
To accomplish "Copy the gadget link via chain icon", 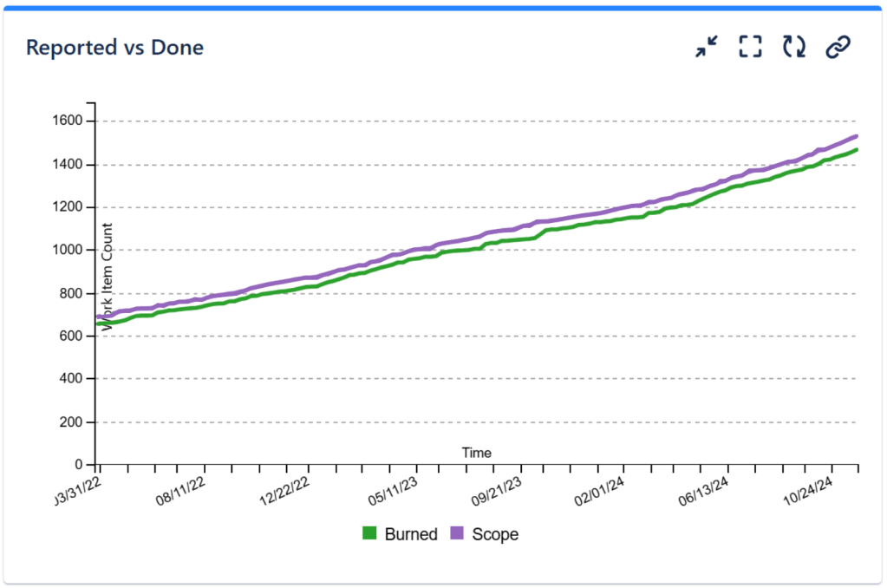I will (837, 47).
